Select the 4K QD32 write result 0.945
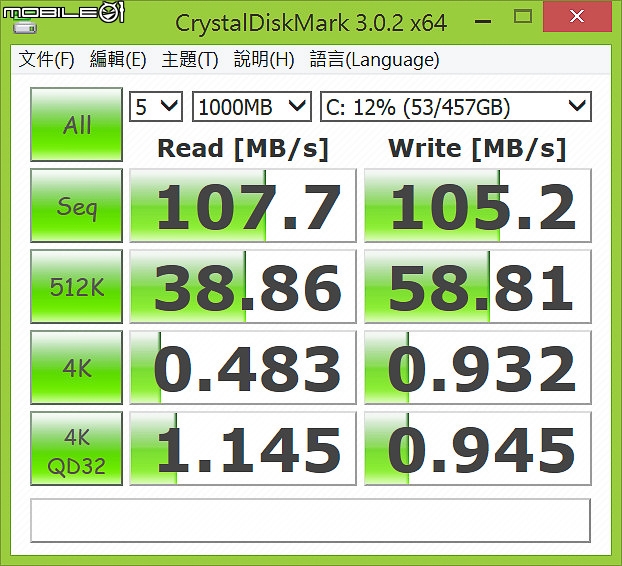This screenshot has width=622, height=566. [478, 448]
